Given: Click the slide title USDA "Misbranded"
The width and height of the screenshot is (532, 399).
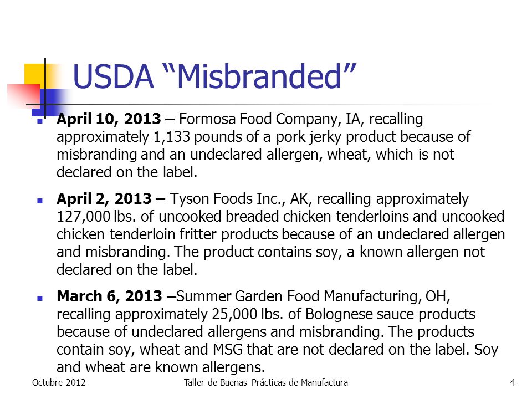Looking at the screenshot, I should (214, 76).
